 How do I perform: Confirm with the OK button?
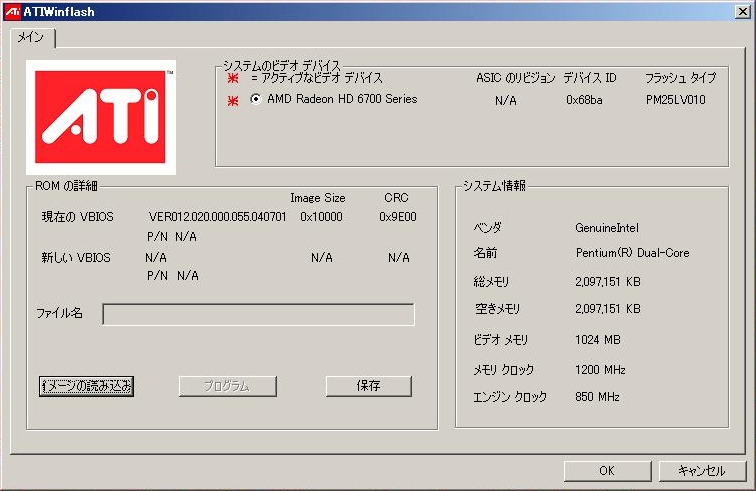(x=608, y=471)
